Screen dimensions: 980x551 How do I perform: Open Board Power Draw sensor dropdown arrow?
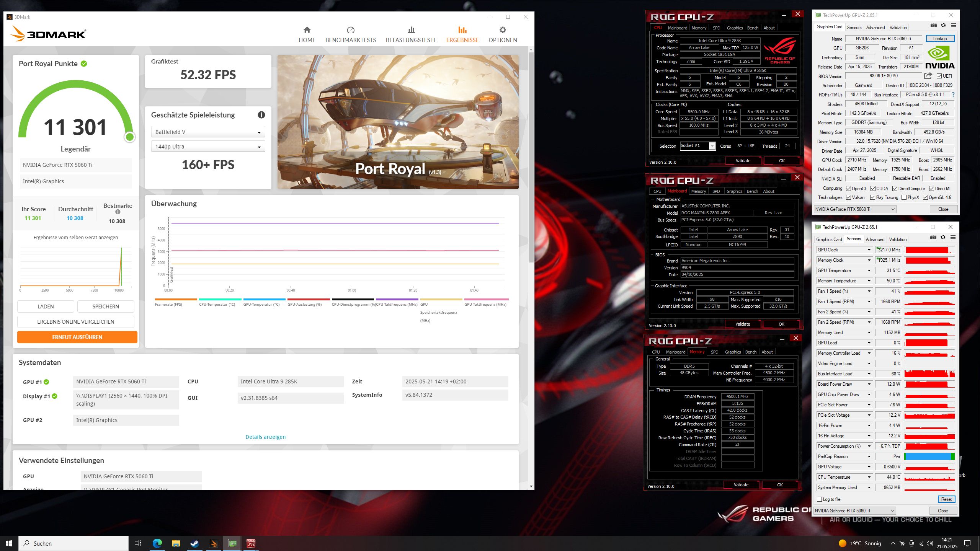[x=869, y=384]
